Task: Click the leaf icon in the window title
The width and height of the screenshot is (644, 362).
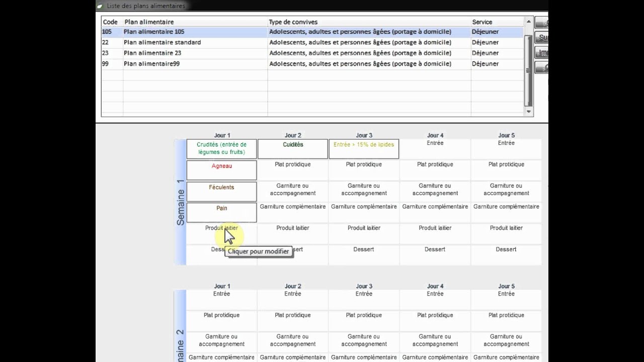Action: 100,6
